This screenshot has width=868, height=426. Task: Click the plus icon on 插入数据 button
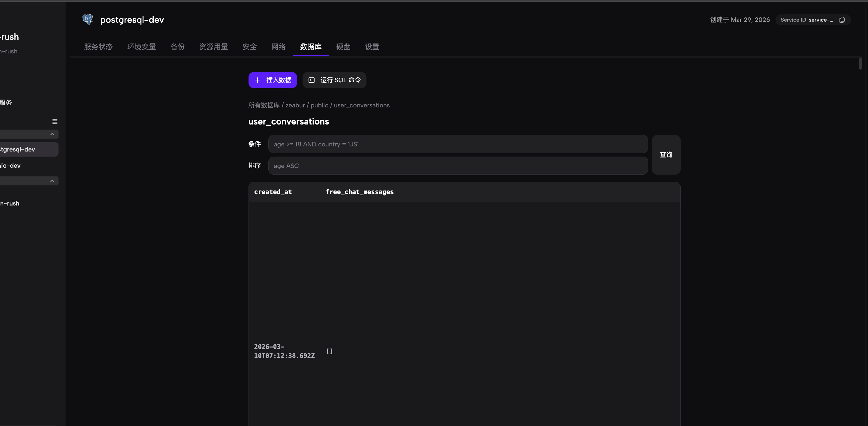coord(258,80)
